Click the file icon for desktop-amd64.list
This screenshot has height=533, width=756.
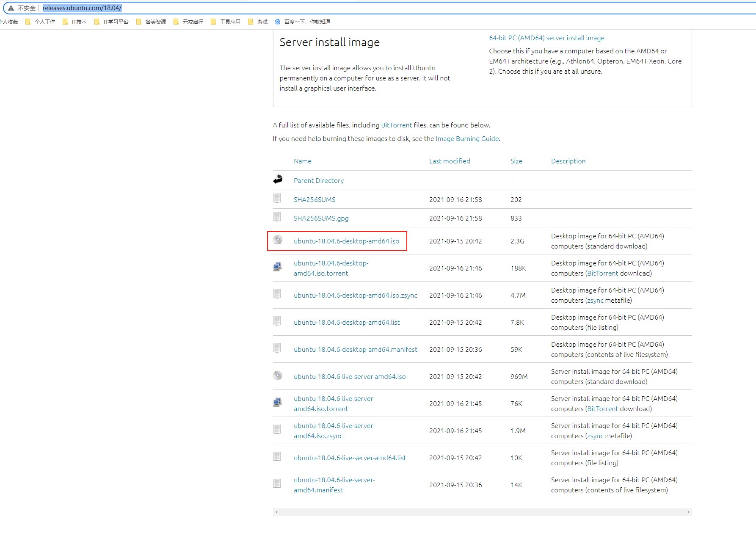coord(277,321)
